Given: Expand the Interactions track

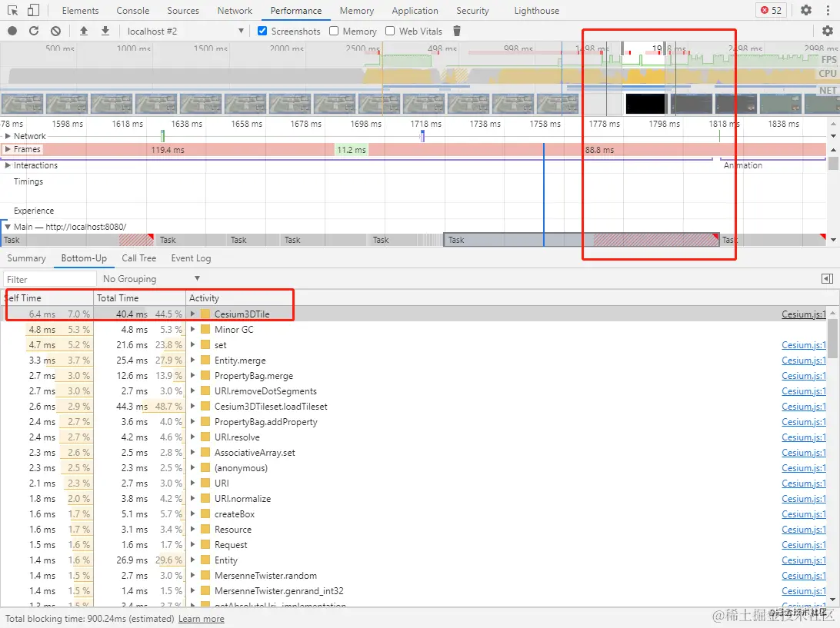Looking at the screenshot, I should [x=8, y=165].
